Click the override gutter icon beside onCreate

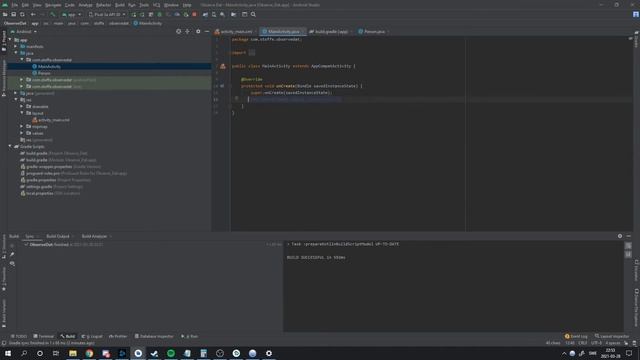[x=222, y=86]
